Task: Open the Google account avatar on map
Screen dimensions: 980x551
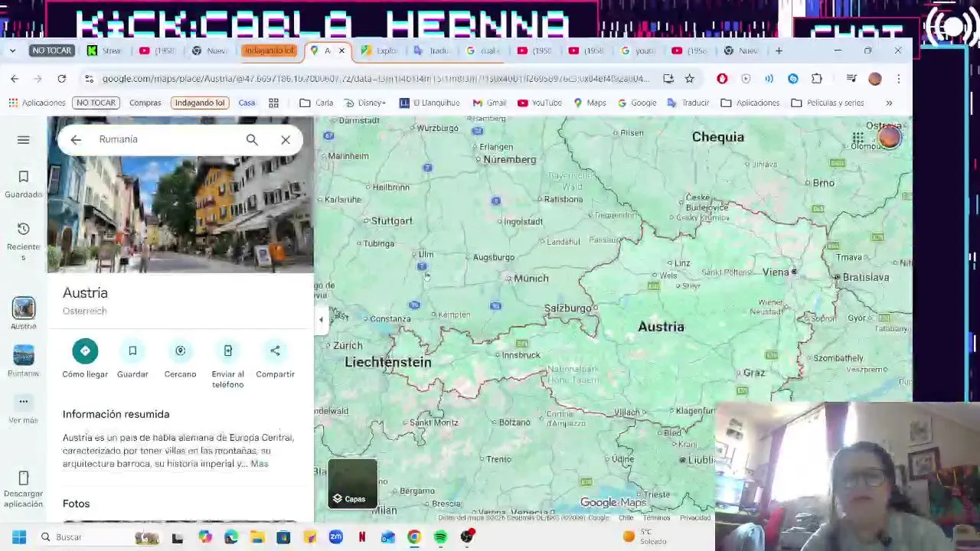Action: (x=889, y=138)
